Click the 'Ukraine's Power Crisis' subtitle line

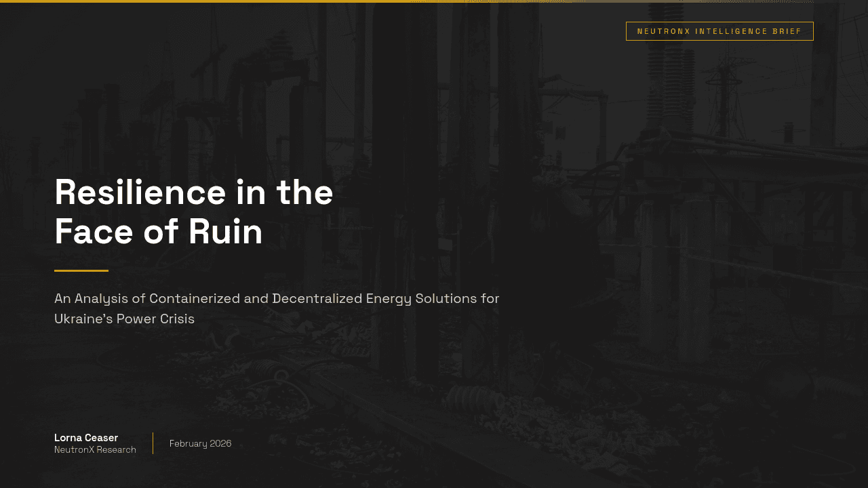pyautogui.click(x=125, y=319)
